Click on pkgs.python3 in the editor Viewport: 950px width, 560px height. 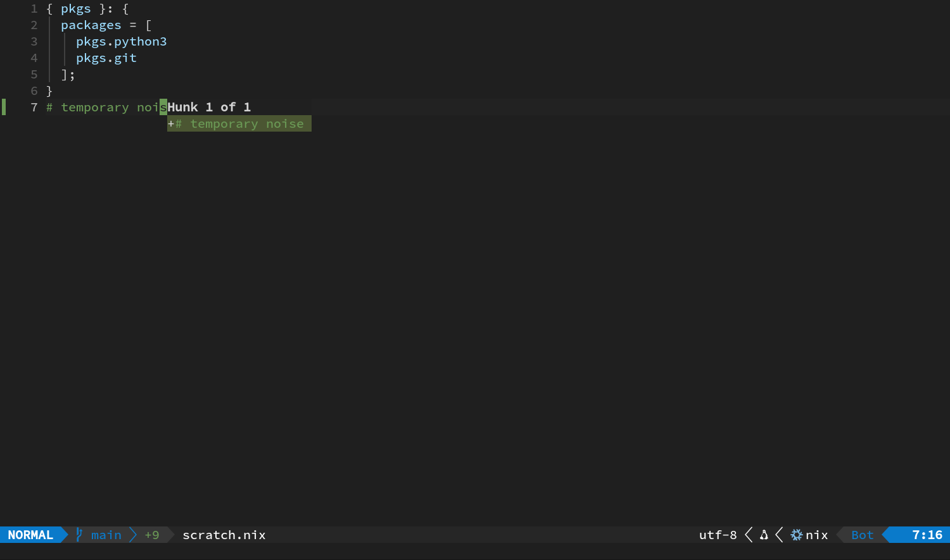(122, 42)
